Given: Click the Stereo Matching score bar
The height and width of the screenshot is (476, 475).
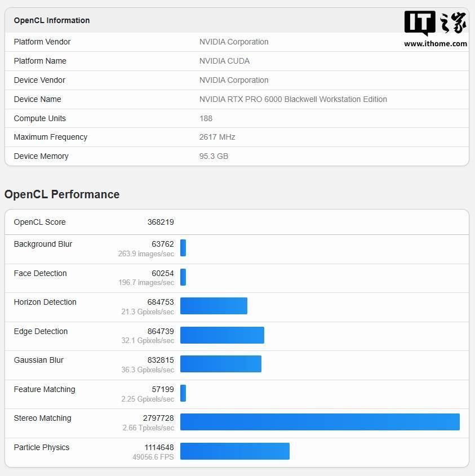Looking at the screenshot, I should 320,422.
